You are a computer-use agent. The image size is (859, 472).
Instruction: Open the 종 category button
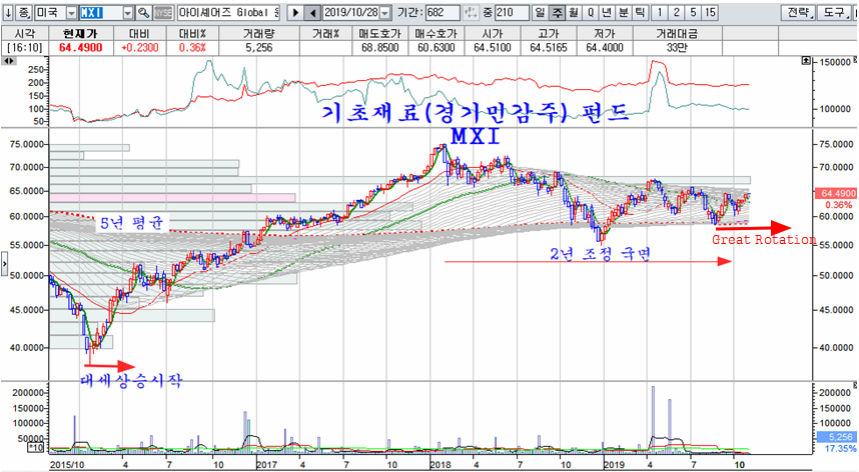click(24, 13)
